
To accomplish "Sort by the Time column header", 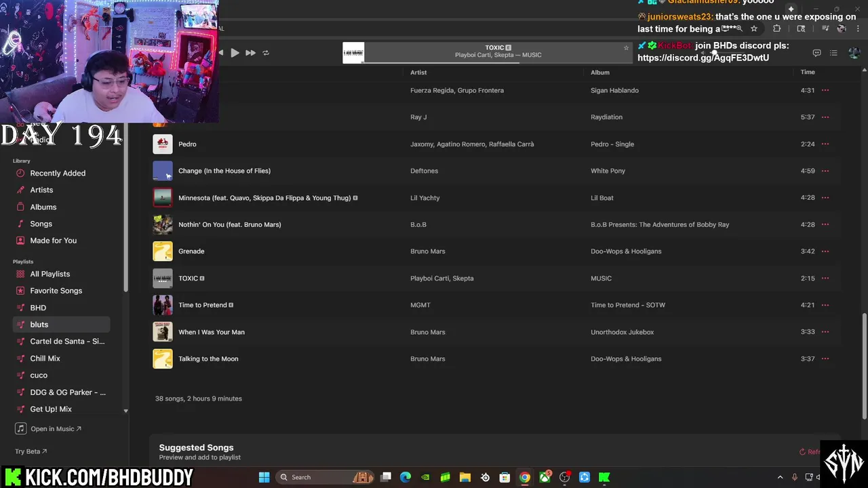I will [808, 72].
